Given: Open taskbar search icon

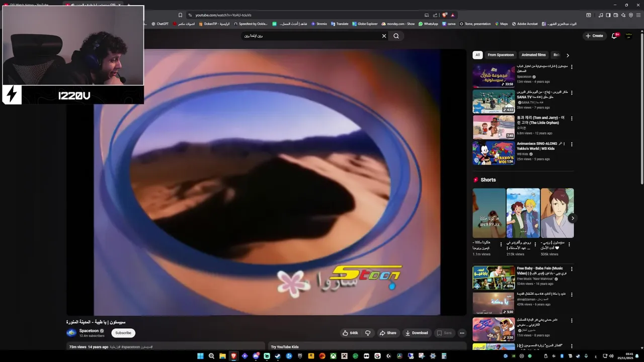Looking at the screenshot, I should click(211, 356).
